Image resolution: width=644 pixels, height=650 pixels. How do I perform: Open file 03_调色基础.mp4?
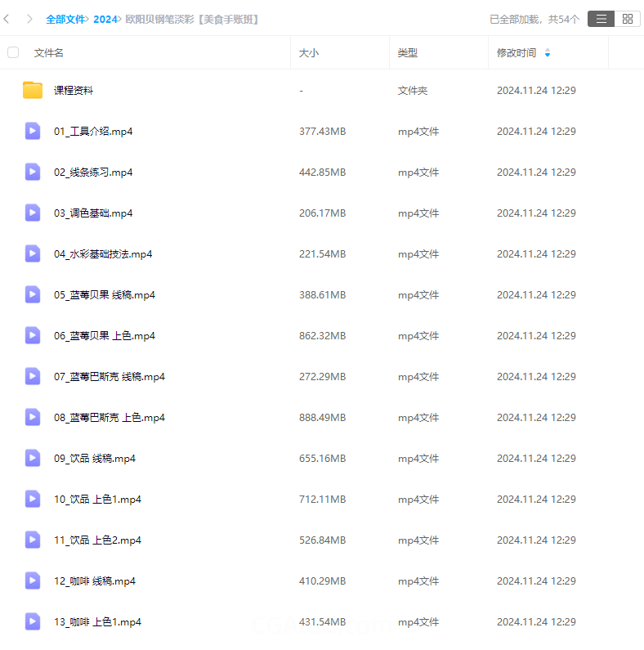click(x=93, y=213)
